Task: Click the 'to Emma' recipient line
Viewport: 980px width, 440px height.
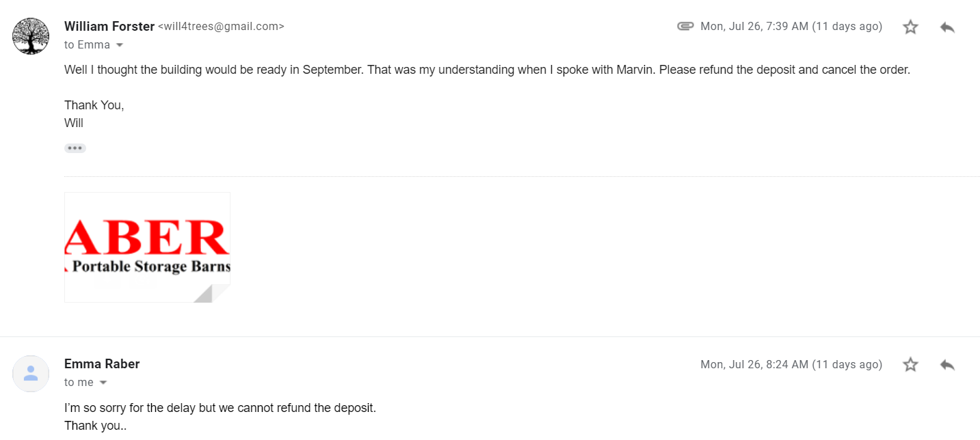Action: 87,45
